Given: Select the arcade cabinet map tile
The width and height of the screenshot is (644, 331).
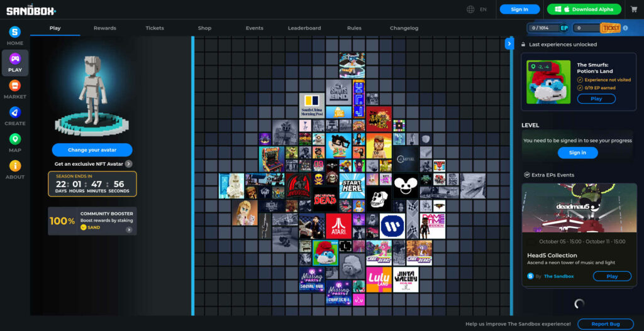Looking at the screenshot, I should pos(272,159).
